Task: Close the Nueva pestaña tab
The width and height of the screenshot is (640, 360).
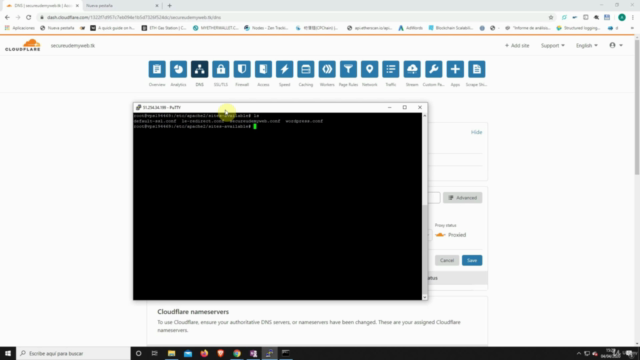Action: (x=157, y=6)
